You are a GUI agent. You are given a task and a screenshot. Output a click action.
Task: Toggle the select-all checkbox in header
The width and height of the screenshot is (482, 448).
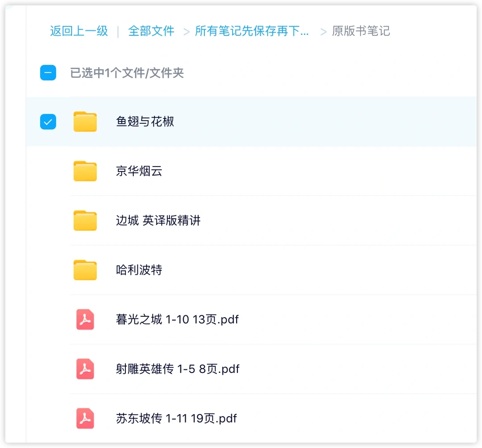pos(48,73)
